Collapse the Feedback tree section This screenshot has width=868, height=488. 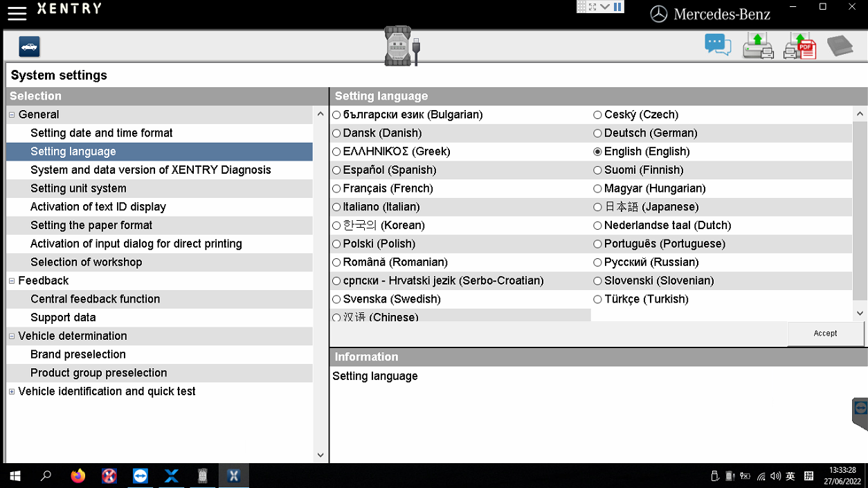pos(12,281)
